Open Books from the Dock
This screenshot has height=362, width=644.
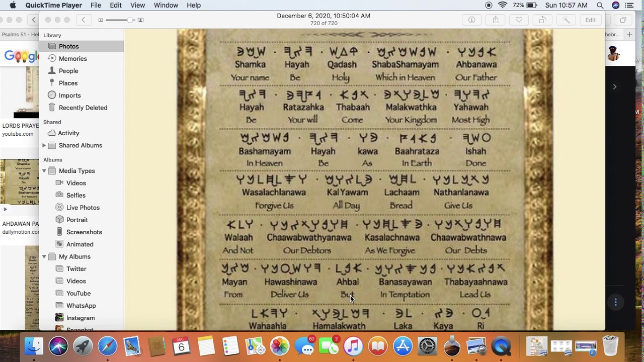click(x=378, y=346)
